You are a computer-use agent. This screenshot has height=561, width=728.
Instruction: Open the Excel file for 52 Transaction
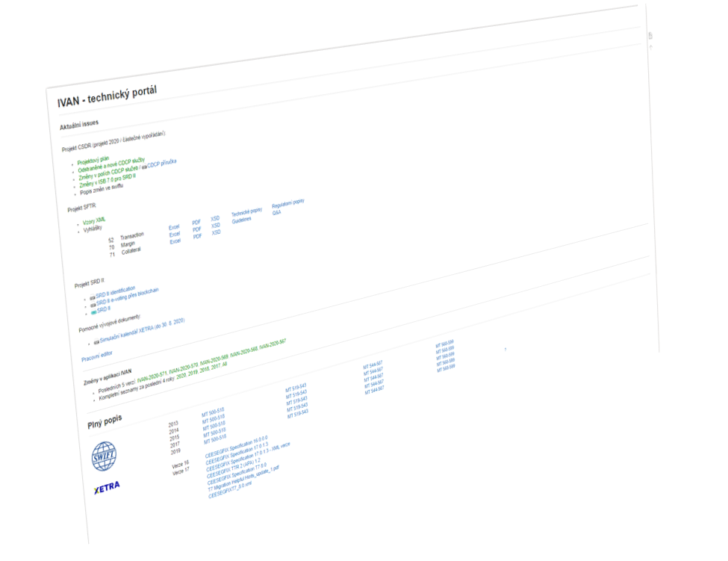[174, 227]
